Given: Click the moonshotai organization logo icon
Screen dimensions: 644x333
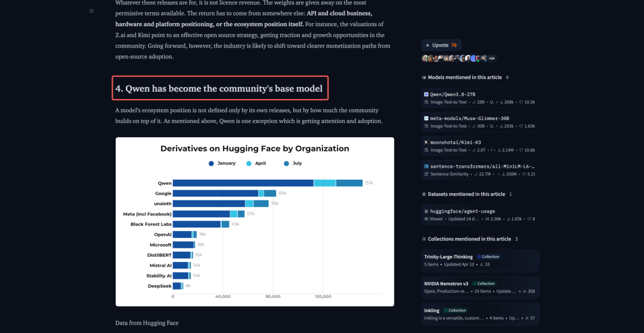Looking at the screenshot, I should tap(426, 142).
